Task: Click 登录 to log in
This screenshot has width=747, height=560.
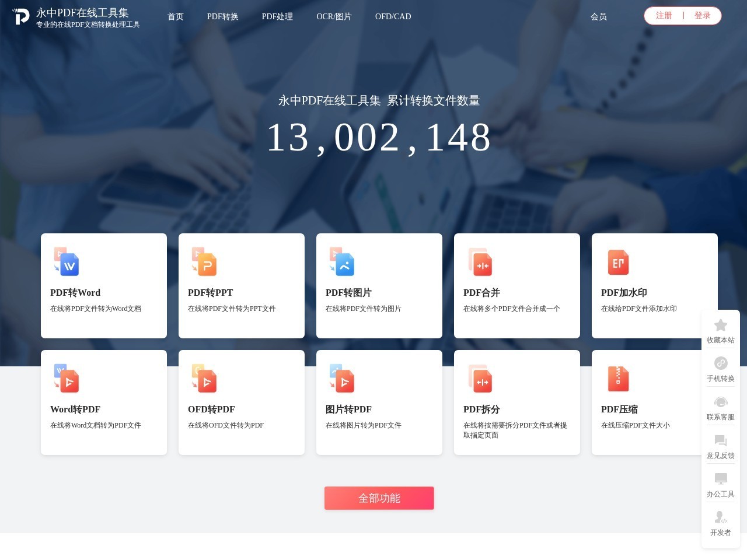Action: (x=703, y=16)
